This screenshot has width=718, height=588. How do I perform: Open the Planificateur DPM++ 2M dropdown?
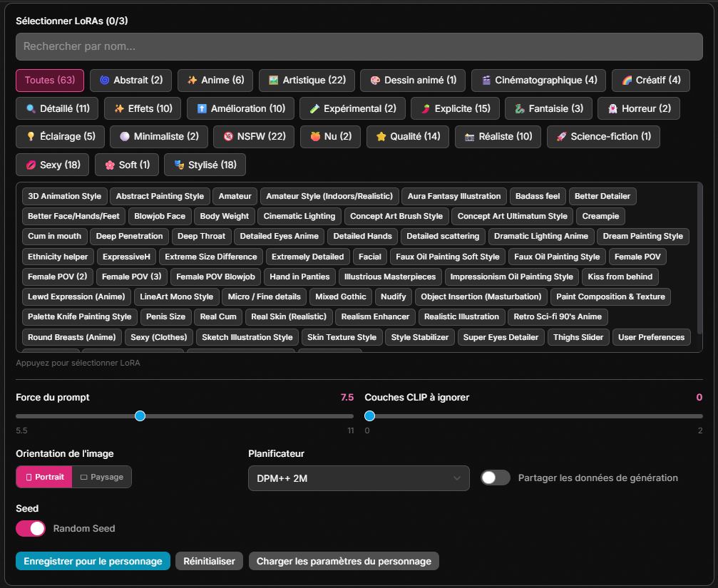tap(359, 478)
